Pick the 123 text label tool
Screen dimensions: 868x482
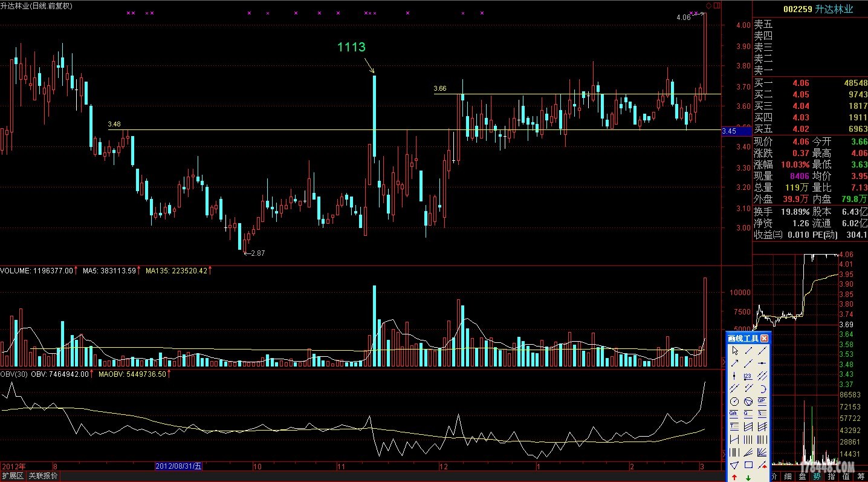coord(749,376)
